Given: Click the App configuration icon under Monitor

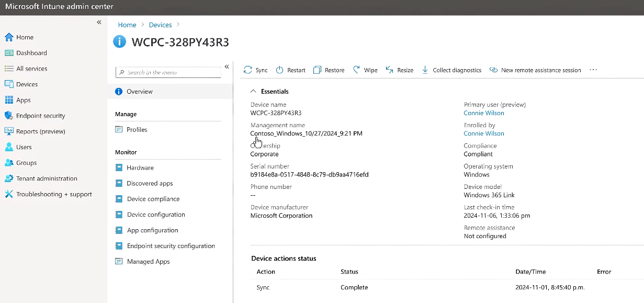Looking at the screenshot, I should click(x=118, y=230).
